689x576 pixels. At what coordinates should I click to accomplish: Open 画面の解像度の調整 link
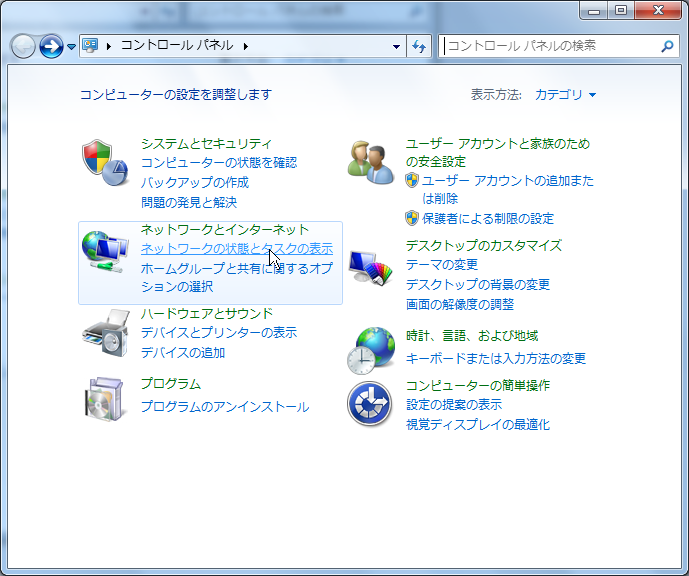[460, 304]
